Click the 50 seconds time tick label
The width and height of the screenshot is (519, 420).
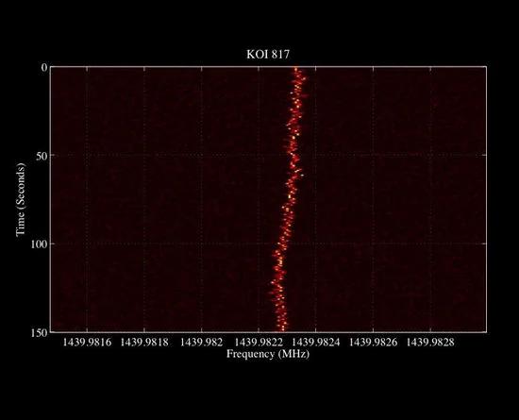(42, 156)
